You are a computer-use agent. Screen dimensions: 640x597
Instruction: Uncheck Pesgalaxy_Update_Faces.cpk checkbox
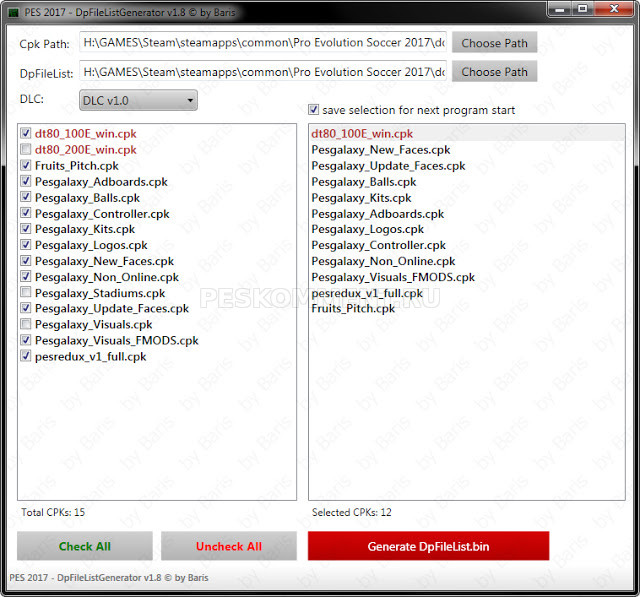tap(26, 308)
